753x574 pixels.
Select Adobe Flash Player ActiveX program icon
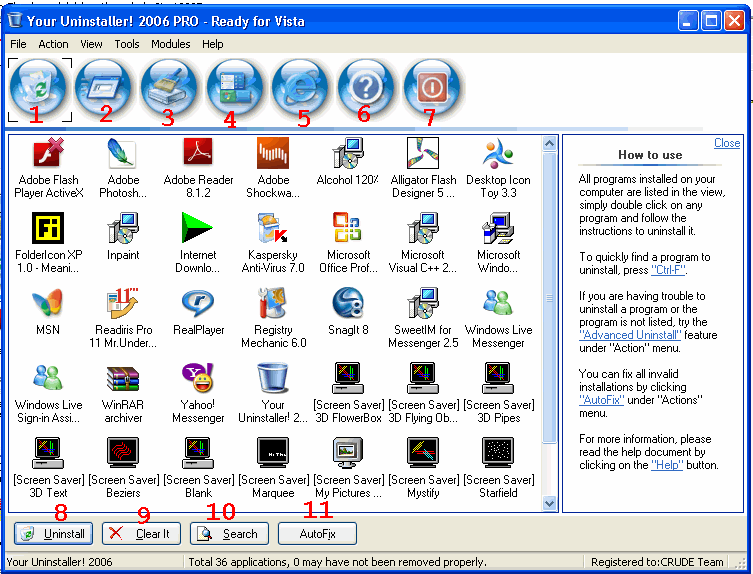click(49, 152)
